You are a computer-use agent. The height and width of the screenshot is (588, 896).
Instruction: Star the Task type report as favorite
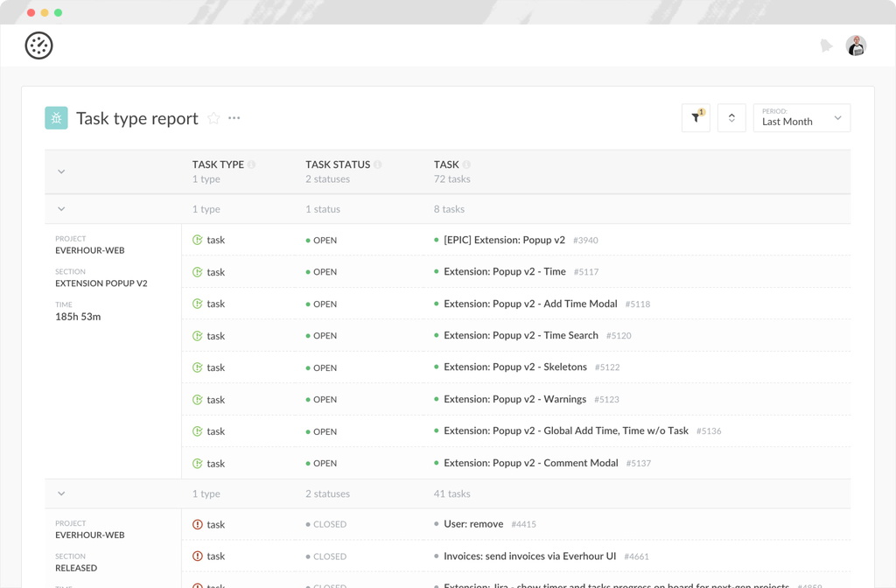pyautogui.click(x=213, y=118)
